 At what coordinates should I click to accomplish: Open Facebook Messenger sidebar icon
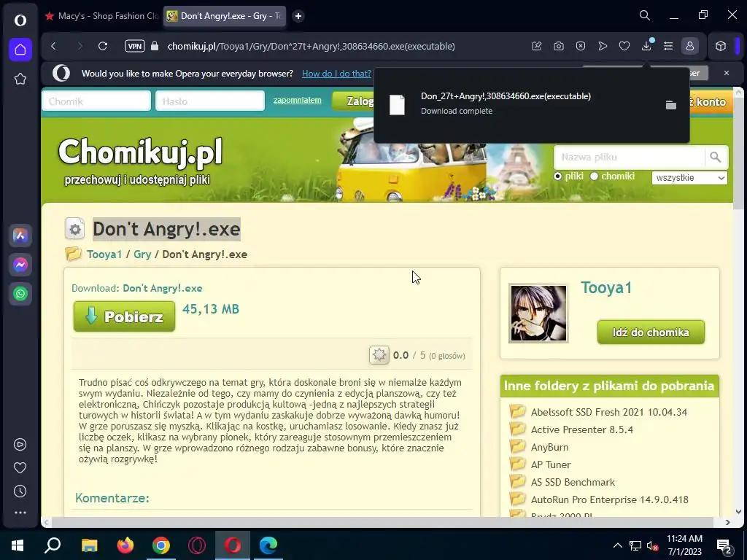(x=20, y=264)
